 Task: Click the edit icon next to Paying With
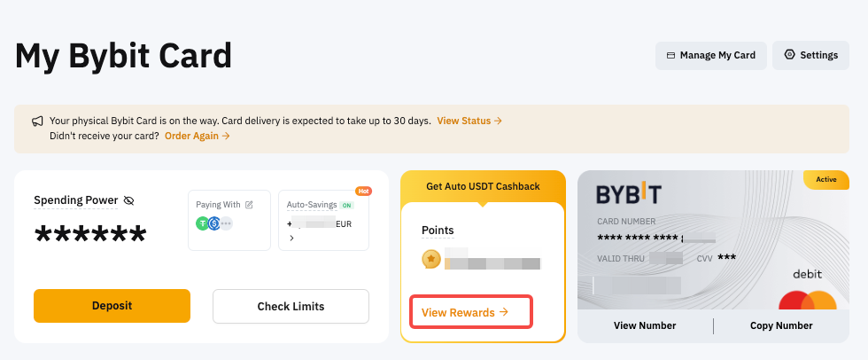(x=249, y=205)
